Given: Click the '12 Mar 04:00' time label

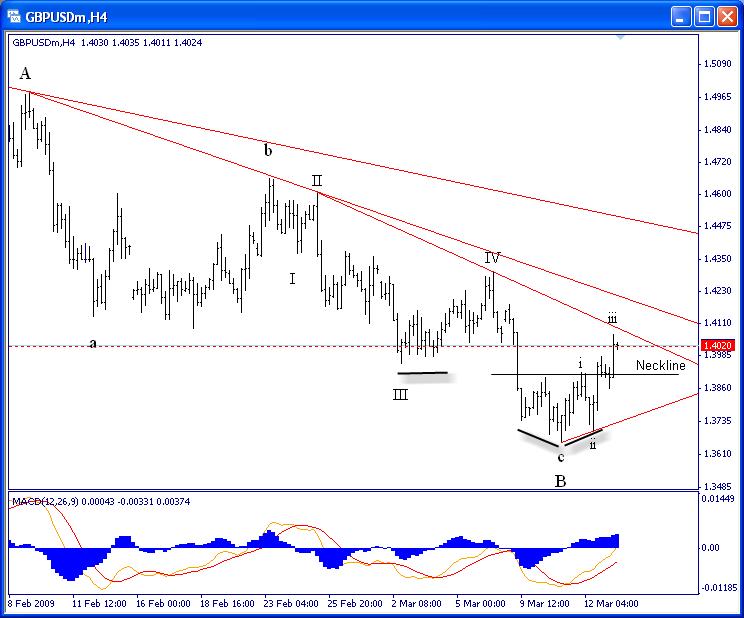Looking at the screenshot, I should 611,604.
